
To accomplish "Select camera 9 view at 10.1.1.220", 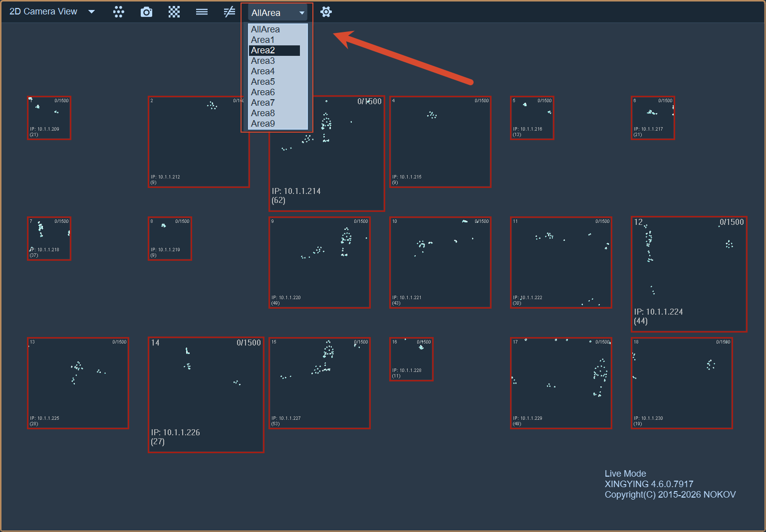I will (x=319, y=262).
